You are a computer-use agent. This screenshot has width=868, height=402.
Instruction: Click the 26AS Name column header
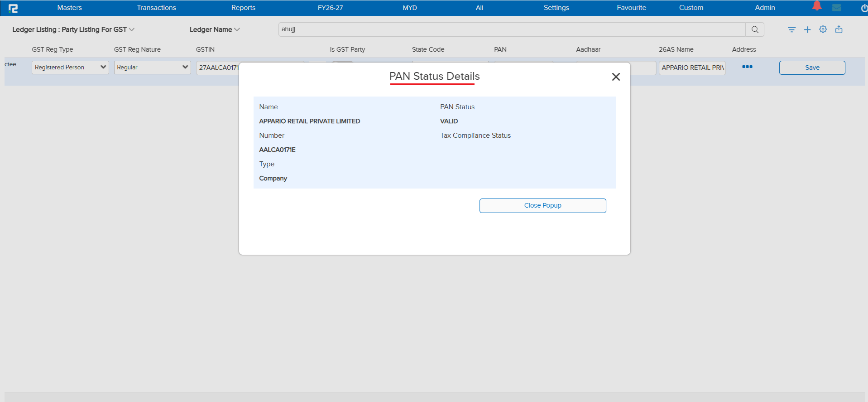676,49
